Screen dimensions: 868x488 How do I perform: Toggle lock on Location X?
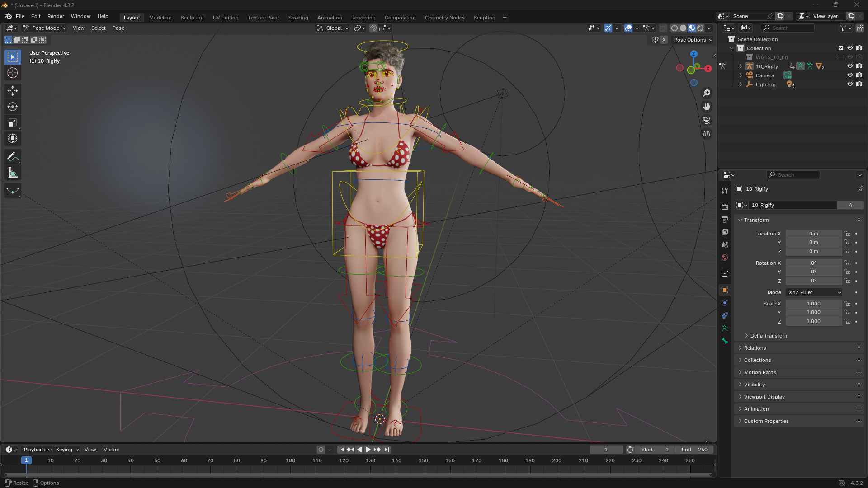(848, 234)
